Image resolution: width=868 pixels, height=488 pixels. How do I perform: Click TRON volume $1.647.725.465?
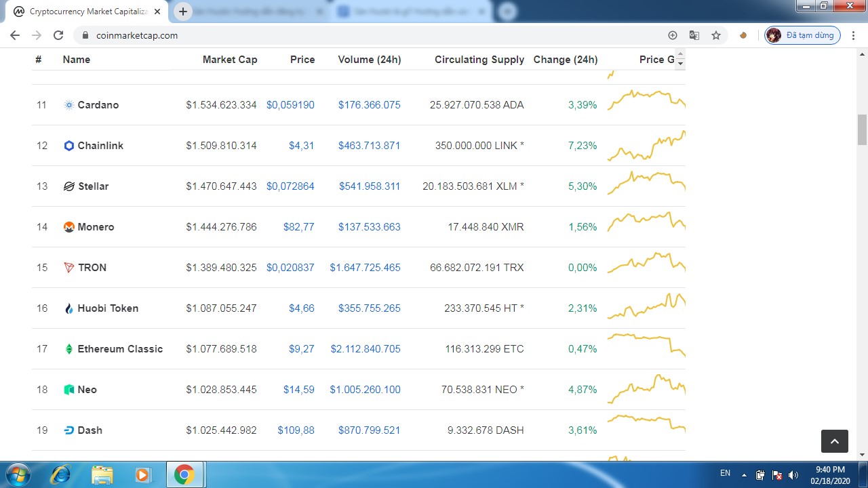click(x=366, y=268)
